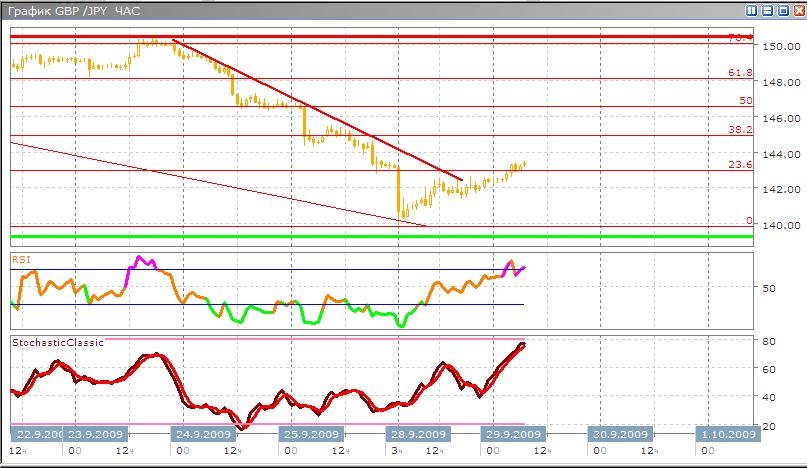The height and width of the screenshot is (468, 807).
Task: Click the 30.9.2009 date marker
Action: [x=620, y=435]
